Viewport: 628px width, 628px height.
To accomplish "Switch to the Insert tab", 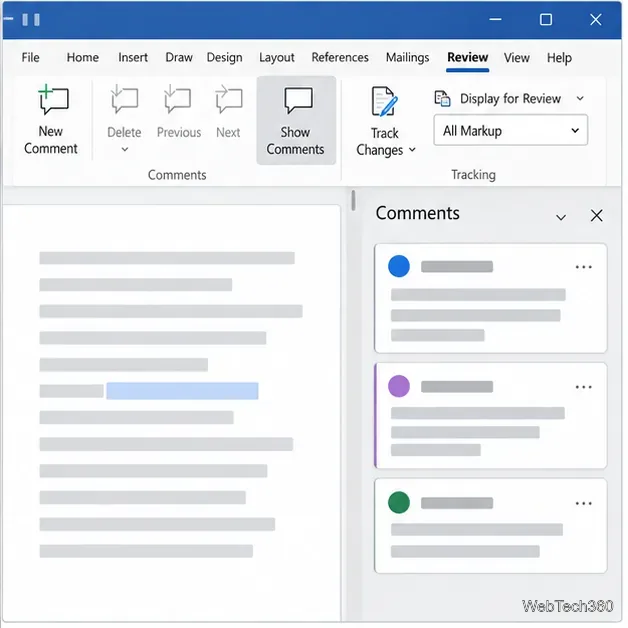I will pos(133,58).
